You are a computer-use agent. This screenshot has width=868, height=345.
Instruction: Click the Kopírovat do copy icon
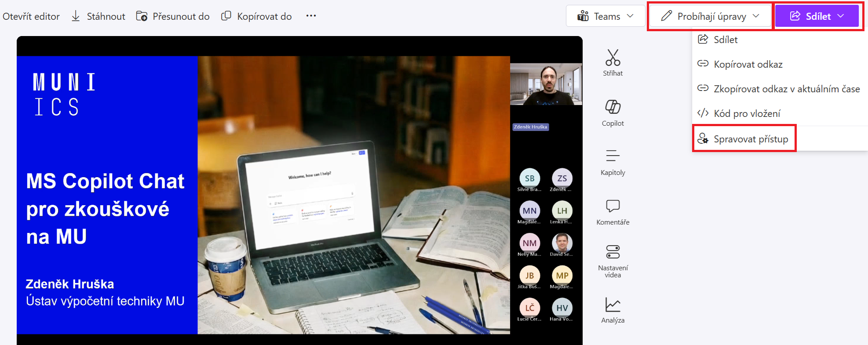pos(226,16)
